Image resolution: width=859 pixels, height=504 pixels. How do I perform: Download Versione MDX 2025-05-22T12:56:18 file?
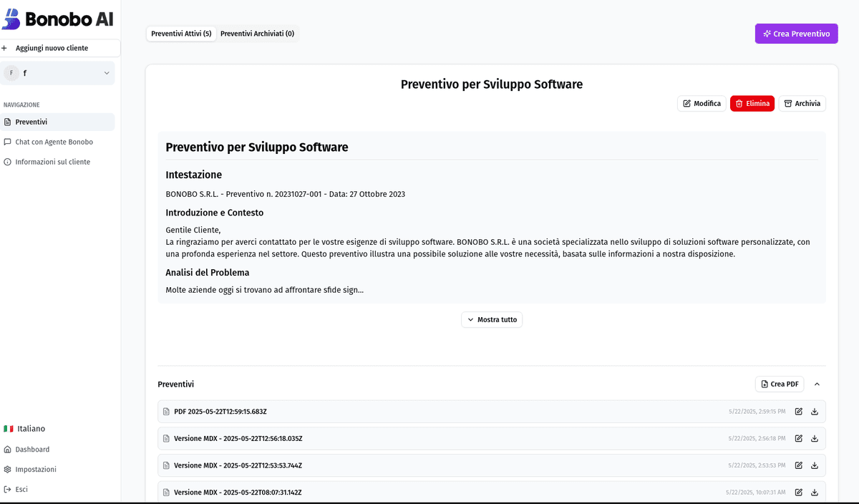click(814, 438)
